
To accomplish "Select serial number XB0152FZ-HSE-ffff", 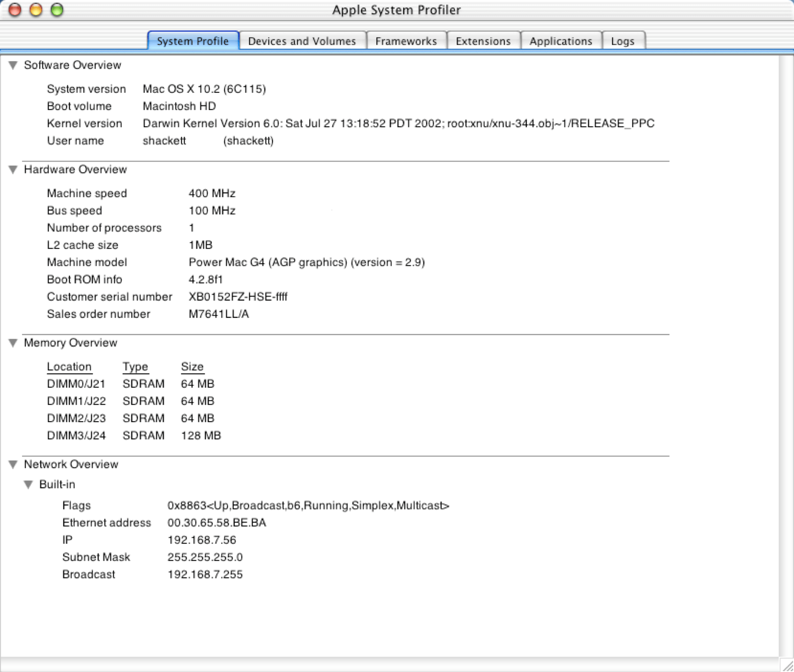I will tap(238, 297).
